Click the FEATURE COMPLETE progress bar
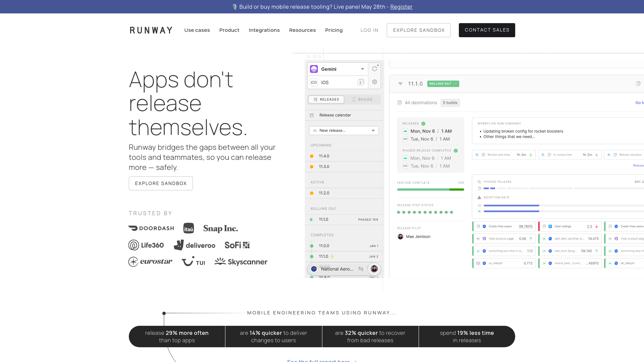The height and width of the screenshot is (362, 644). coord(430,190)
